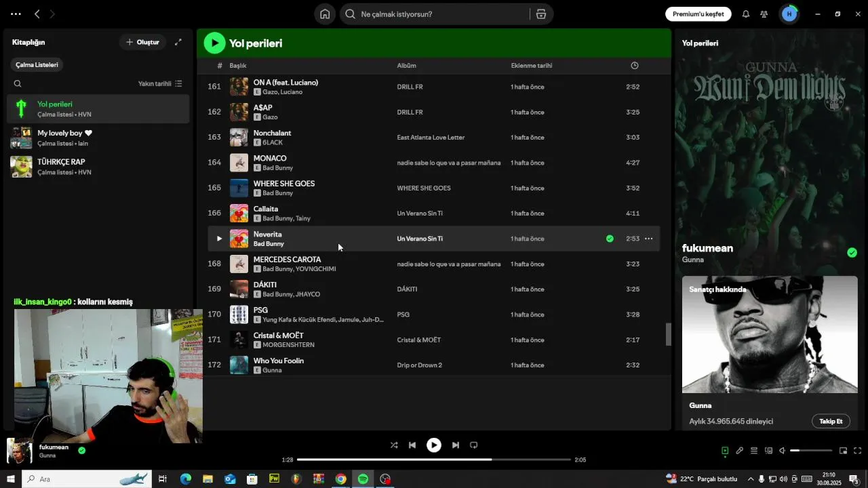The width and height of the screenshot is (868, 488).
Task: Mute with the player speaker icon
Action: pyautogui.click(x=782, y=451)
